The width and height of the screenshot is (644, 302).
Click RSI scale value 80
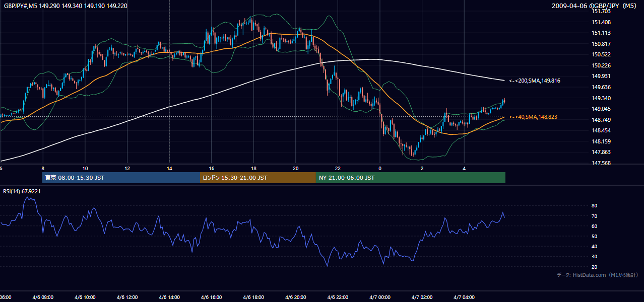coord(595,206)
